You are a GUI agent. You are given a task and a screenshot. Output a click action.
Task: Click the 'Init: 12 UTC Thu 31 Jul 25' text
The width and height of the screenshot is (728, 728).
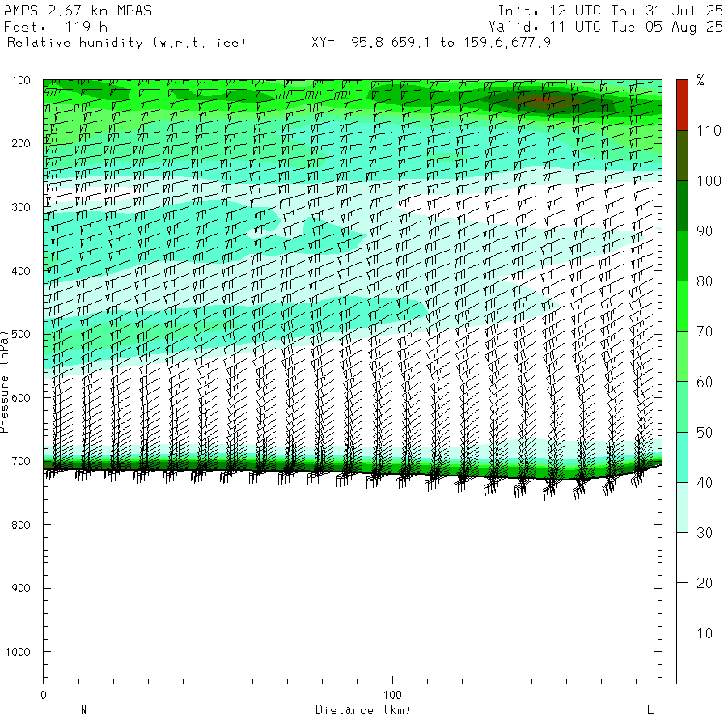point(611,11)
